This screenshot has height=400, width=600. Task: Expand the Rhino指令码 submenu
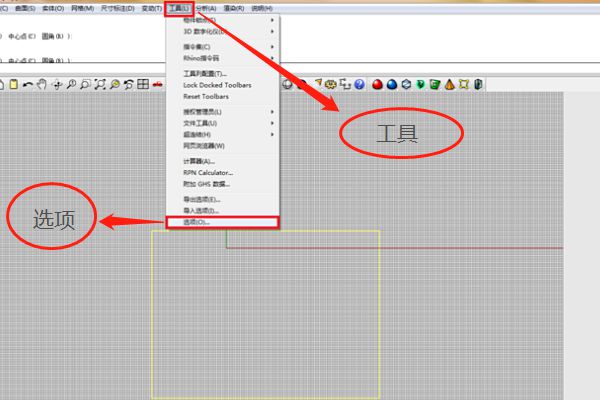[x=222, y=58]
